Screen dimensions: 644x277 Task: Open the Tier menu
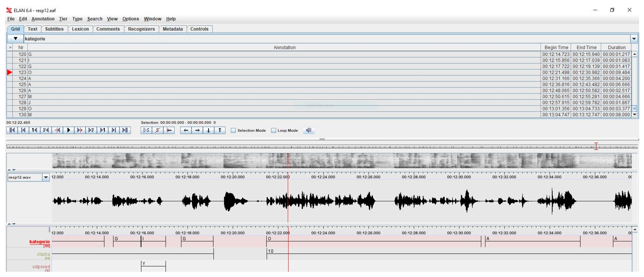pos(63,19)
